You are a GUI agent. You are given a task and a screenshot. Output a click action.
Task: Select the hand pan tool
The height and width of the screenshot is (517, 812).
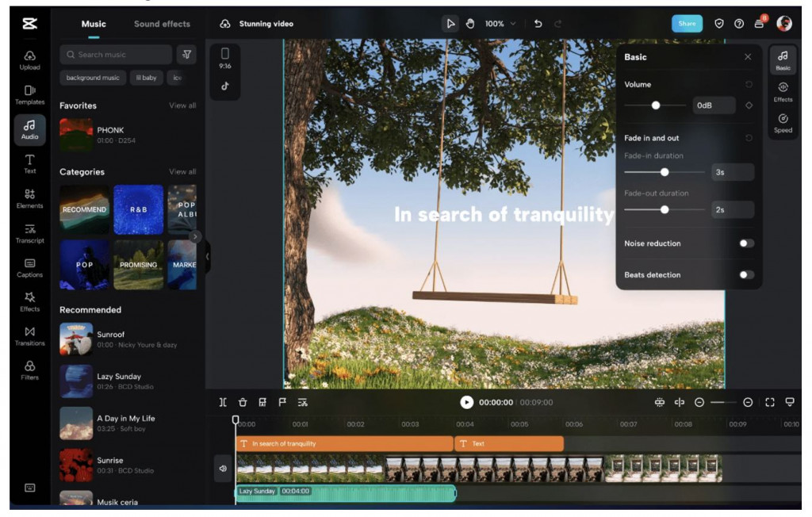coord(470,24)
